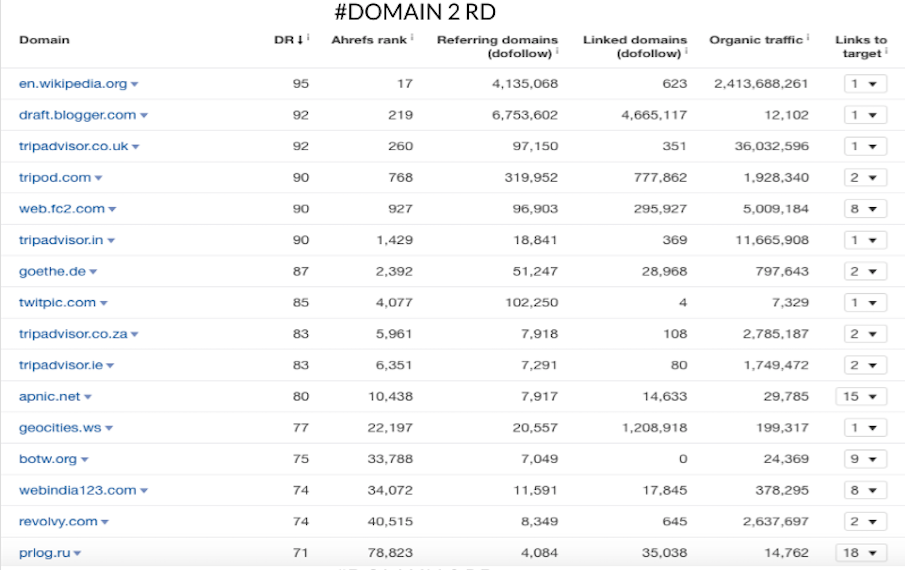The height and width of the screenshot is (570, 905).
Task: Open the goethe.de domain link
Action: pyautogui.click(x=52, y=271)
